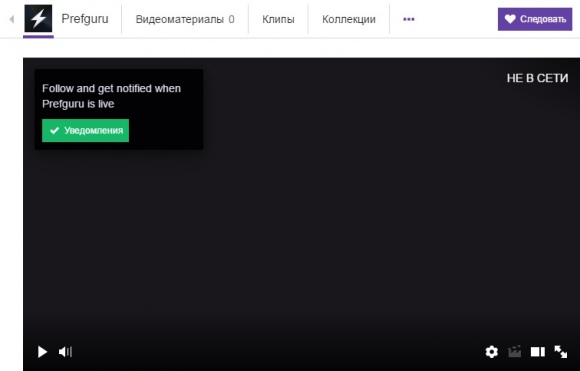Toggle the green Уведомления notifications button
Viewport: 580px width, 371px height.
85,131
